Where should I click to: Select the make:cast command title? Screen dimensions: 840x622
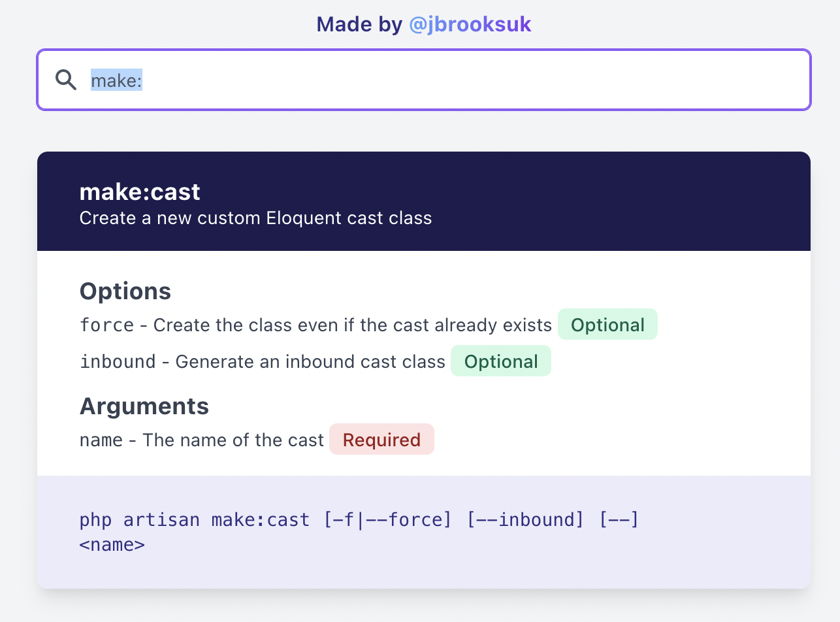tap(140, 191)
